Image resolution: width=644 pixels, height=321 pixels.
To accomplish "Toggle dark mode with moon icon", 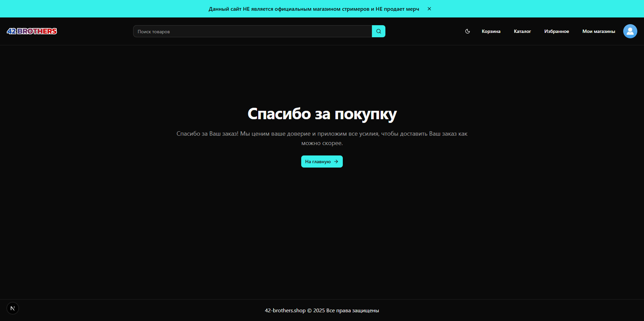I will (x=467, y=31).
